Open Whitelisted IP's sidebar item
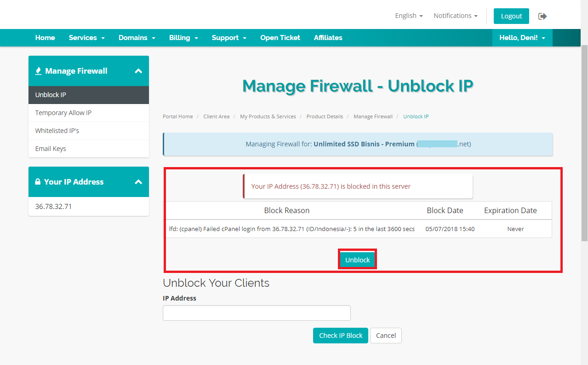Viewport: 588px width, 365px height. point(57,131)
